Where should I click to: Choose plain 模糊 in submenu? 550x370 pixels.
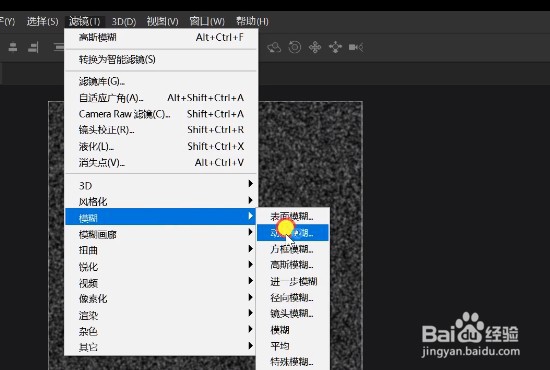(293, 330)
